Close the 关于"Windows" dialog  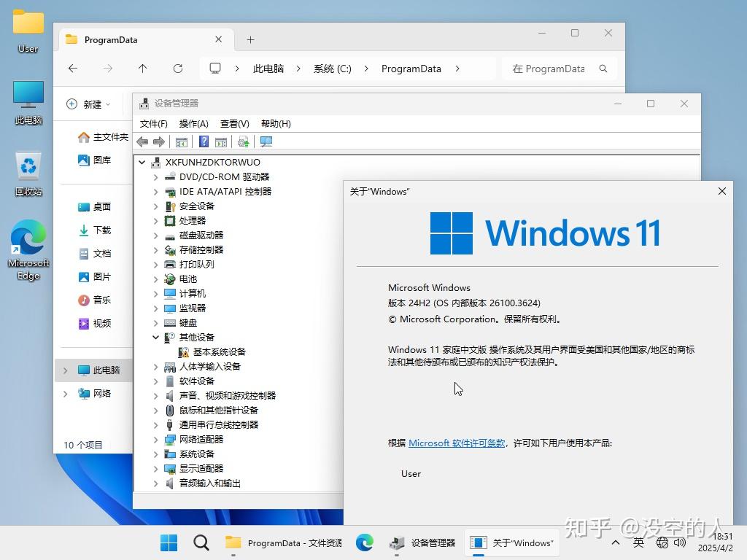coord(721,191)
